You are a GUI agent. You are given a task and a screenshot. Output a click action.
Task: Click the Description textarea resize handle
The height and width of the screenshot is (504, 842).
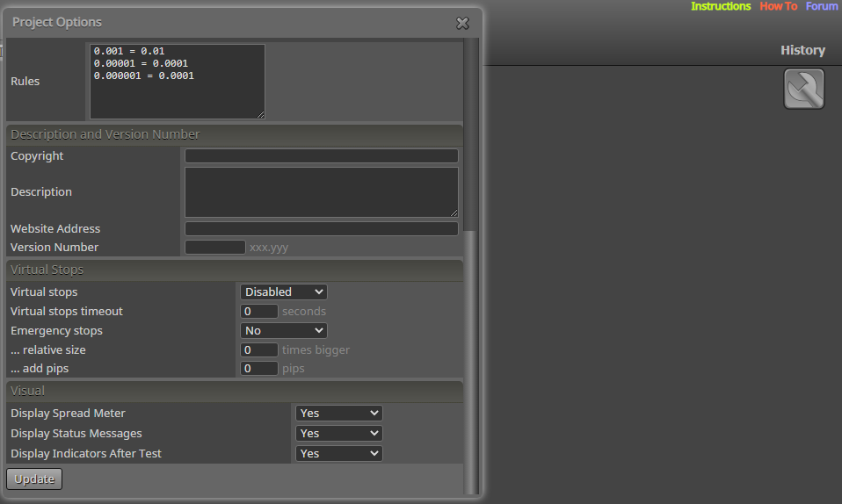(454, 213)
